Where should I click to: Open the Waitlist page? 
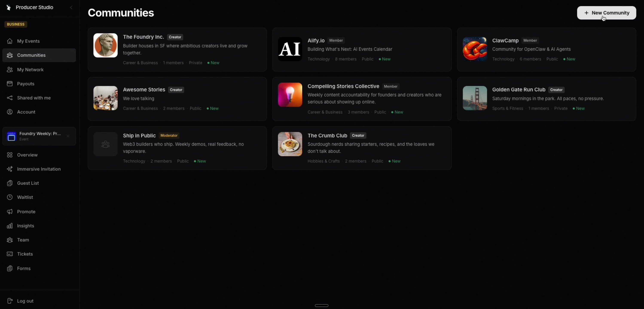39,197
